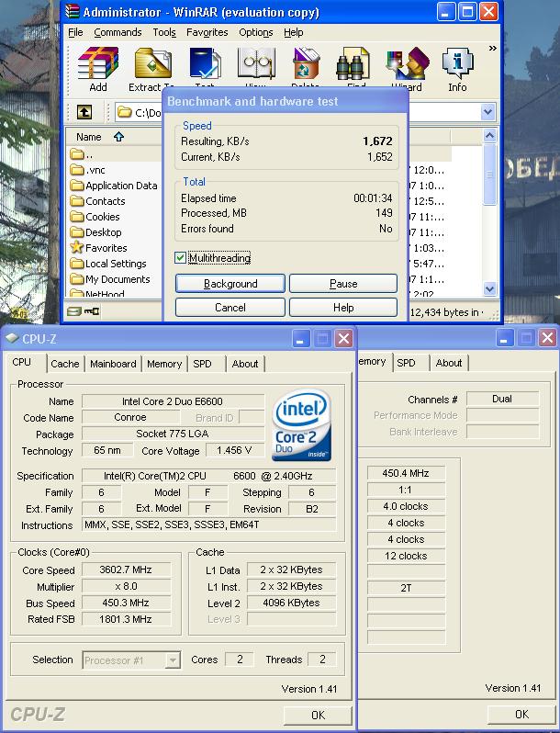
Task: Click the password key icon in status bar
Action: 92,310
